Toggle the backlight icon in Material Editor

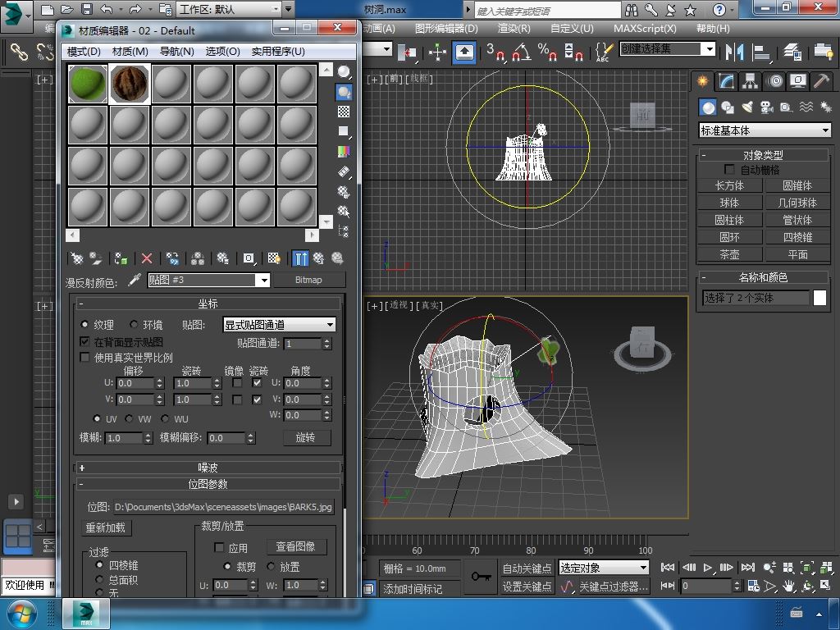(344, 92)
